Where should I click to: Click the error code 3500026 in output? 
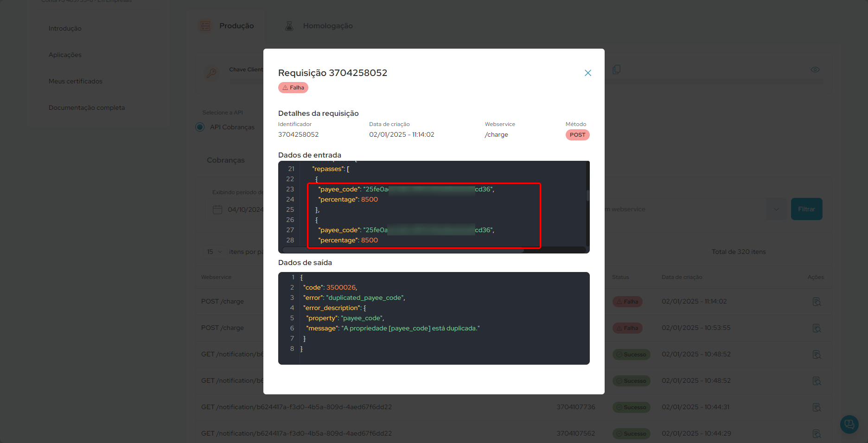click(341, 287)
